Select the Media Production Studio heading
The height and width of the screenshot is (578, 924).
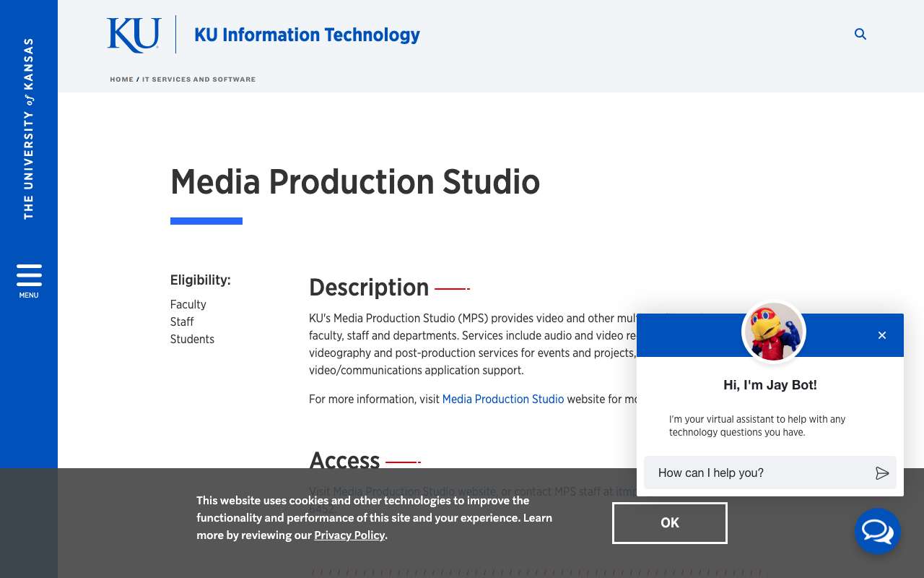coord(355,181)
